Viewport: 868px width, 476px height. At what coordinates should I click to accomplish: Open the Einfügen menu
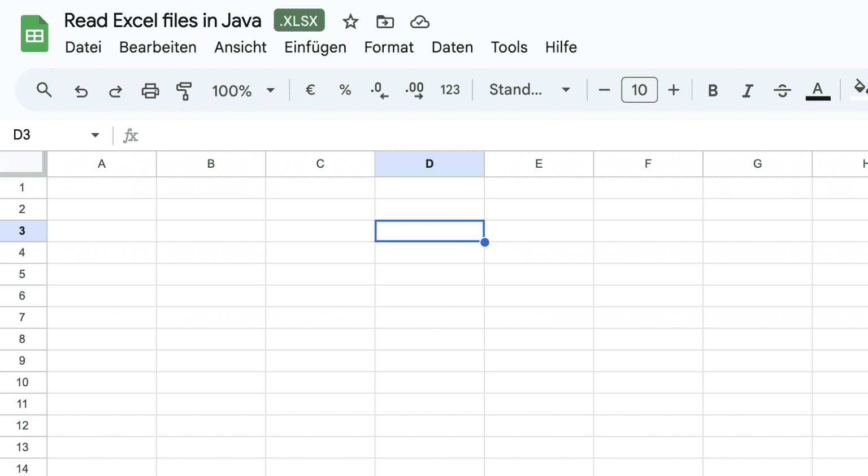(x=315, y=47)
